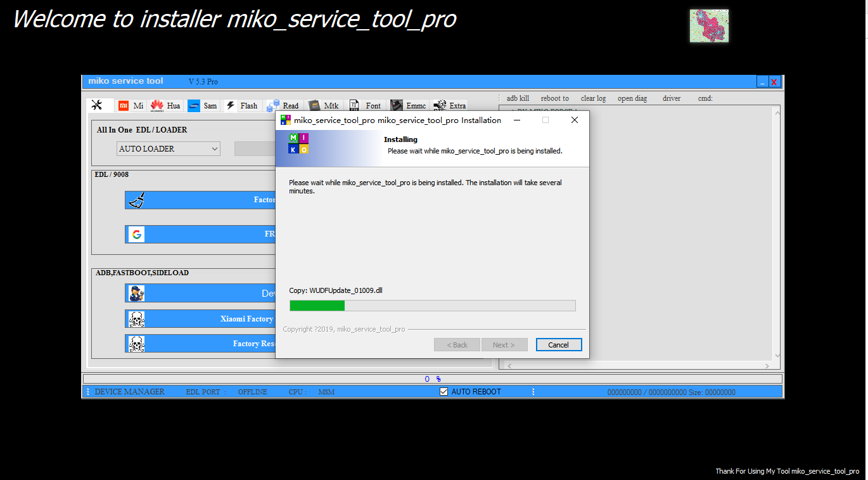Switch to the Mi tab

(131, 106)
